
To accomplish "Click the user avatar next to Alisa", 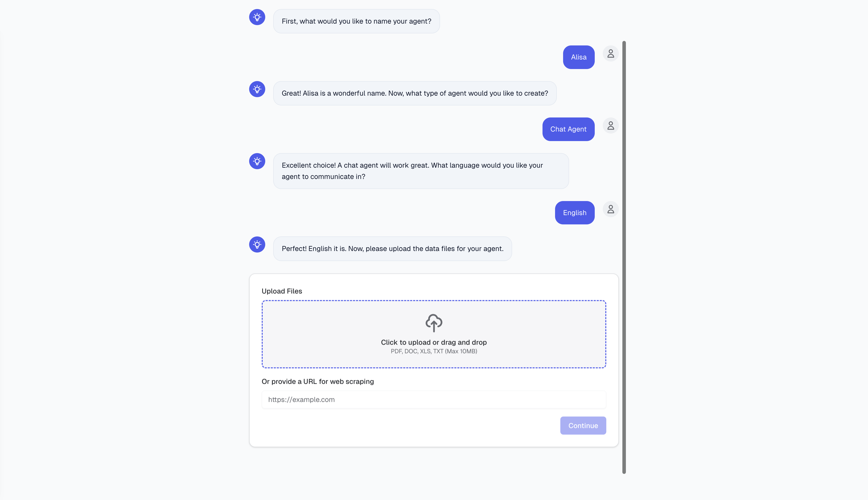I will pos(611,54).
